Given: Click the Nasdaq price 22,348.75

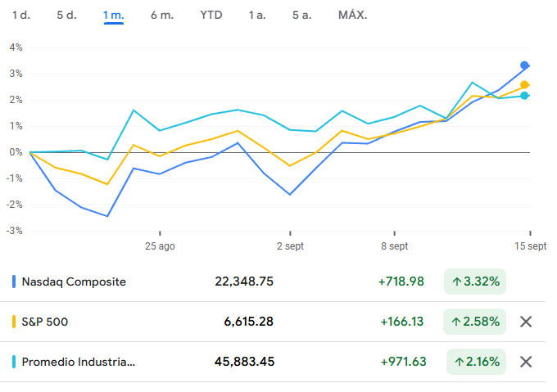Looking at the screenshot, I should 244,282.
